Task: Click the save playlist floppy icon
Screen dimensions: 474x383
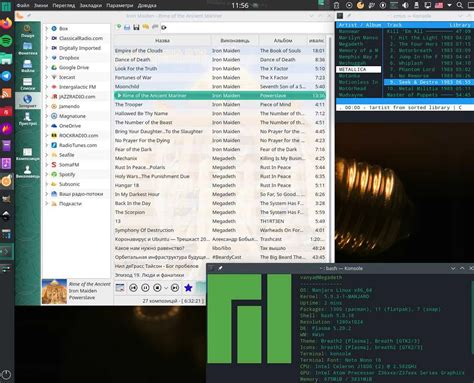Action: (x=136, y=27)
